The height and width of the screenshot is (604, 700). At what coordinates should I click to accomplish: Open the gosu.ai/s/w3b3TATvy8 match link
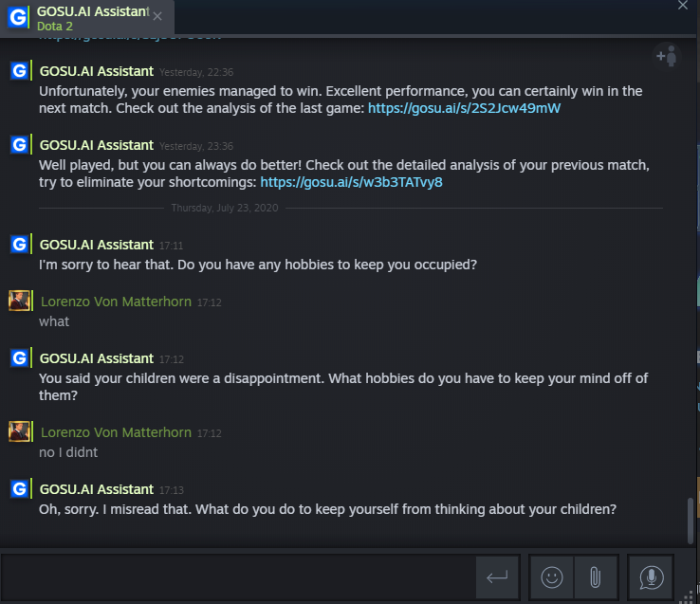pyautogui.click(x=351, y=182)
